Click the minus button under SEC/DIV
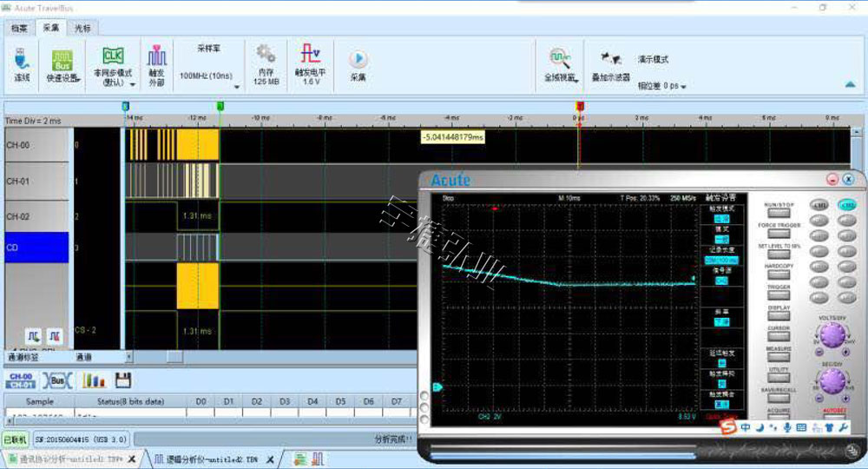The image size is (868, 469). point(819,398)
